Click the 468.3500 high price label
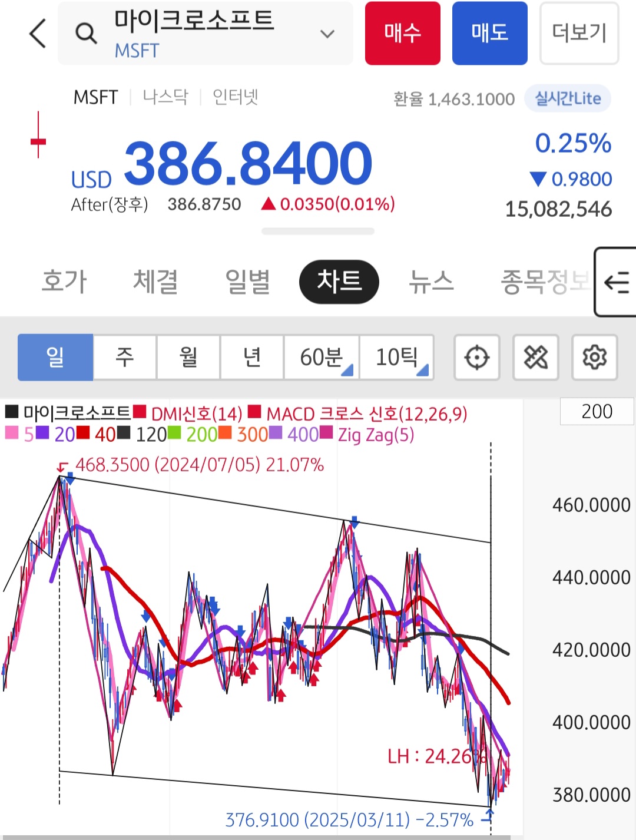 click(200, 465)
